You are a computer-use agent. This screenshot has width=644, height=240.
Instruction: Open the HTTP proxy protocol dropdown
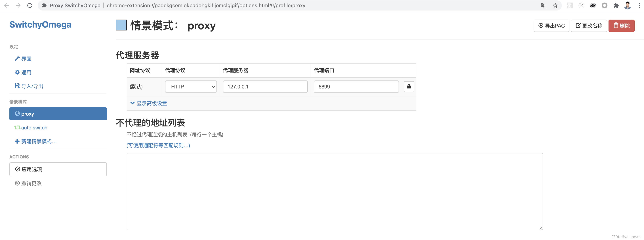[191, 87]
